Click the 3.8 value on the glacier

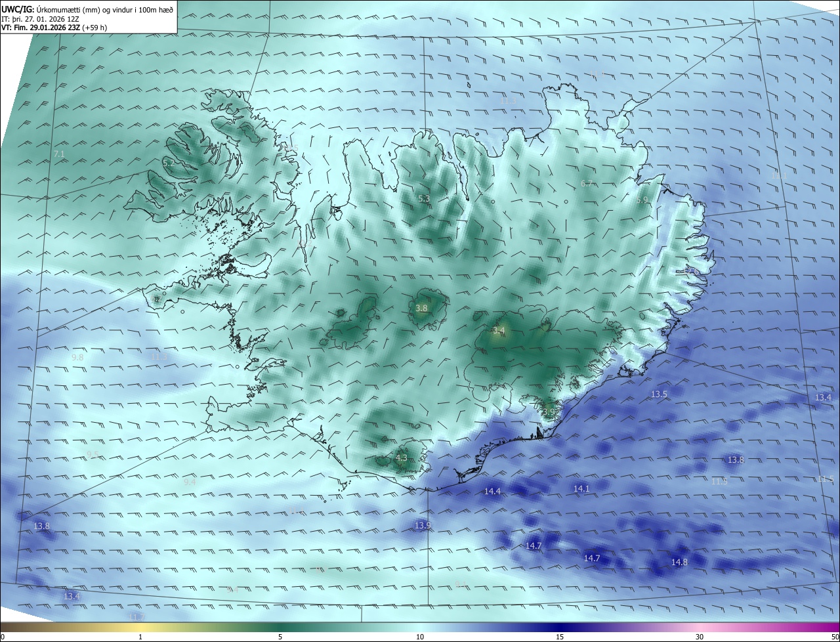point(422,308)
